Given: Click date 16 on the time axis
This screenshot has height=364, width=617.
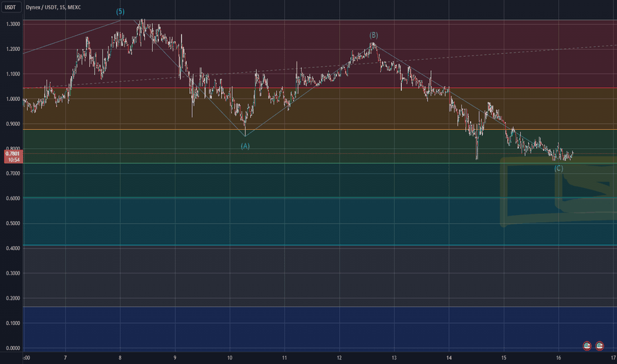Looking at the screenshot, I should coord(558,357).
